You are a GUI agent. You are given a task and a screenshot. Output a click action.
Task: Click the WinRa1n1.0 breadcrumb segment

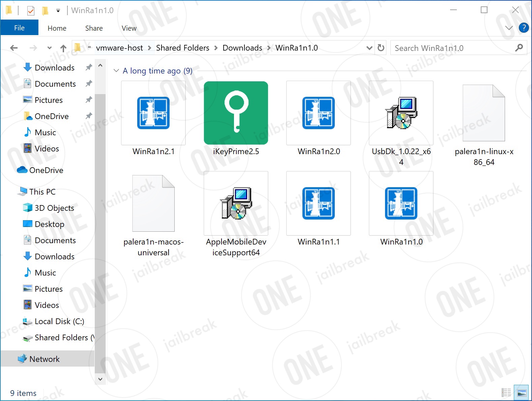point(296,48)
